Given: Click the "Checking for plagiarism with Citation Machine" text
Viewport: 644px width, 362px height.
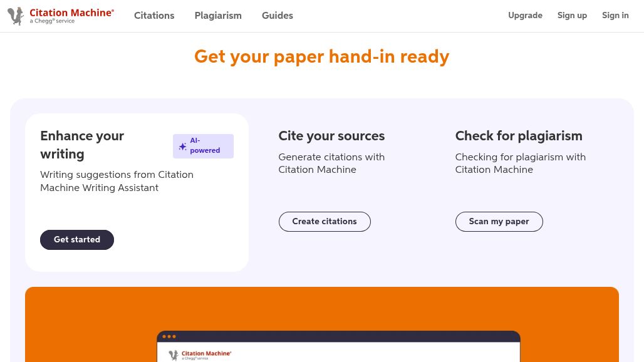Looking at the screenshot, I should click(x=520, y=163).
